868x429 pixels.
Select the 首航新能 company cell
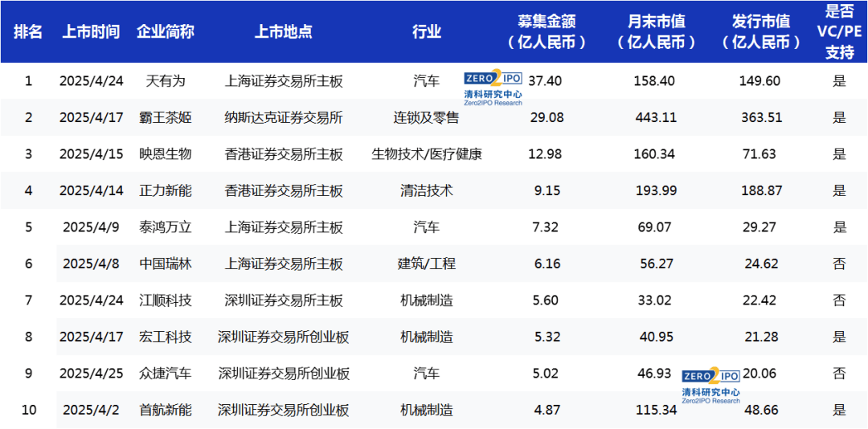tap(166, 411)
